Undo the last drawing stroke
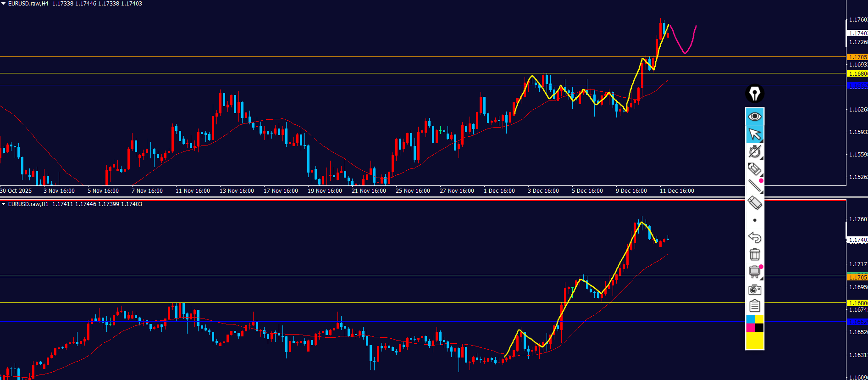Image resolution: width=868 pixels, height=380 pixels. pyautogui.click(x=754, y=237)
